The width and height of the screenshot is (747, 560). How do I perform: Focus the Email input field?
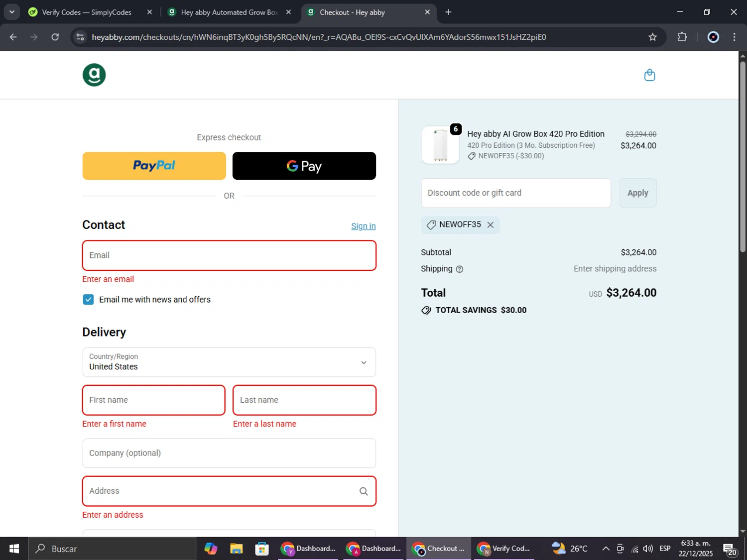click(229, 255)
